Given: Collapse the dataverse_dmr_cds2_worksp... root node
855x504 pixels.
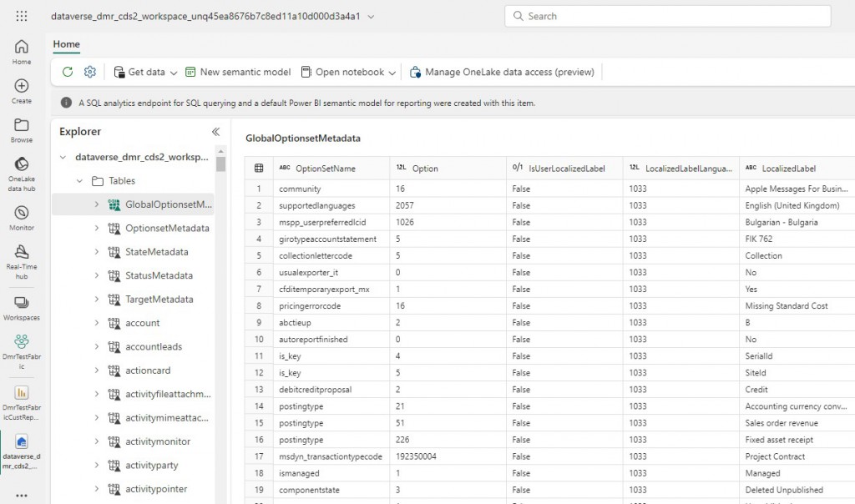Looking at the screenshot, I should pyautogui.click(x=63, y=157).
